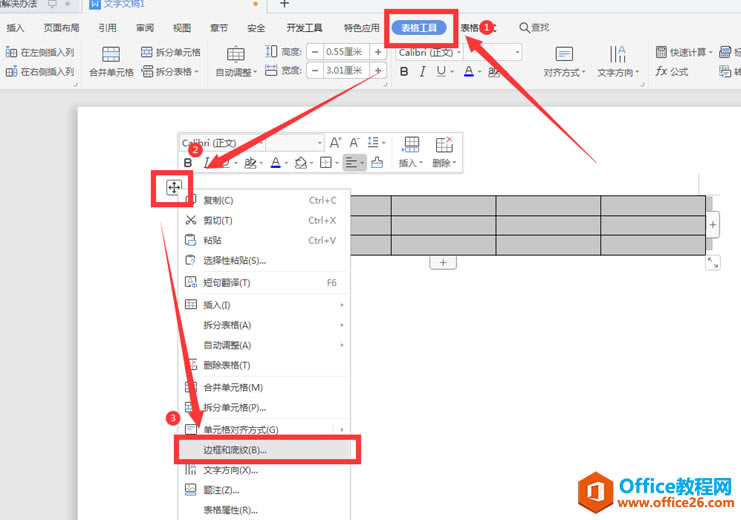Select Paste Special (选择性粘贴) menu item
The width and height of the screenshot is (741, 520).
tap(264, 260)
